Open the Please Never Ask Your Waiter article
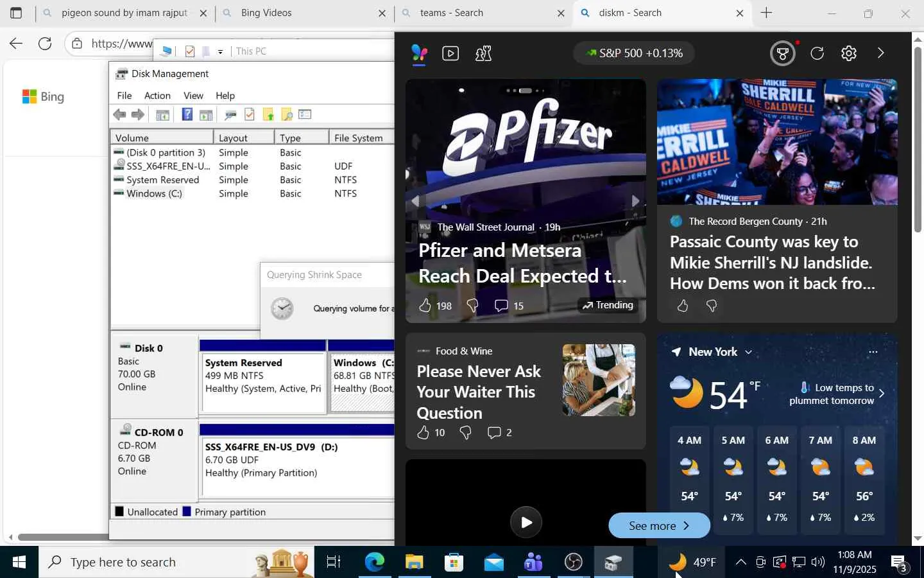Screen dimensions: 924x578 point(479,392)
